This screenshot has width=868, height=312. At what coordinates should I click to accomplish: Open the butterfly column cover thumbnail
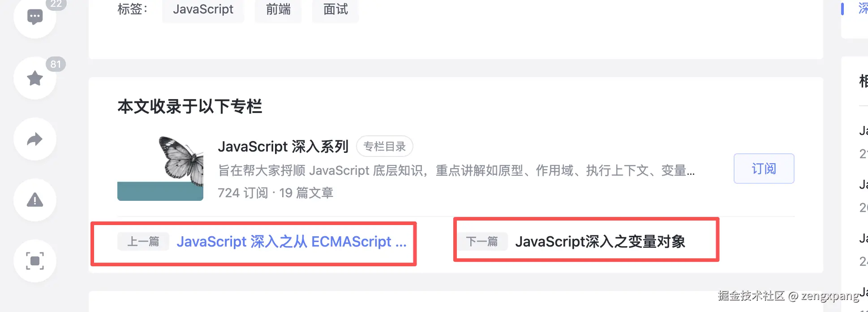pos(160,169)
